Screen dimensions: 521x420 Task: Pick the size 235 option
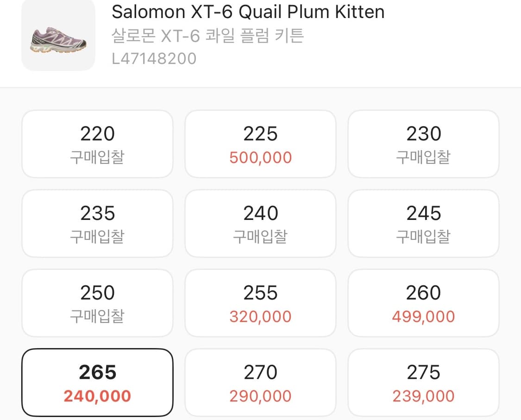[x=97, y=224]
